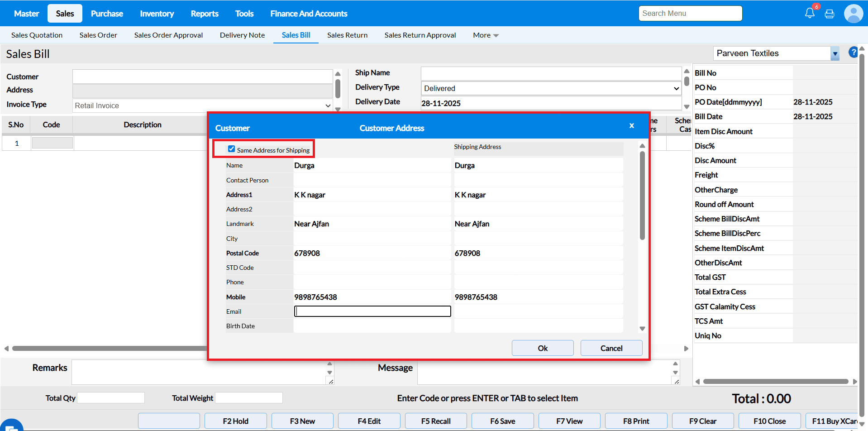Click the Cancel button in dialog
Screen dimensions: 868x431
(611, 348)
